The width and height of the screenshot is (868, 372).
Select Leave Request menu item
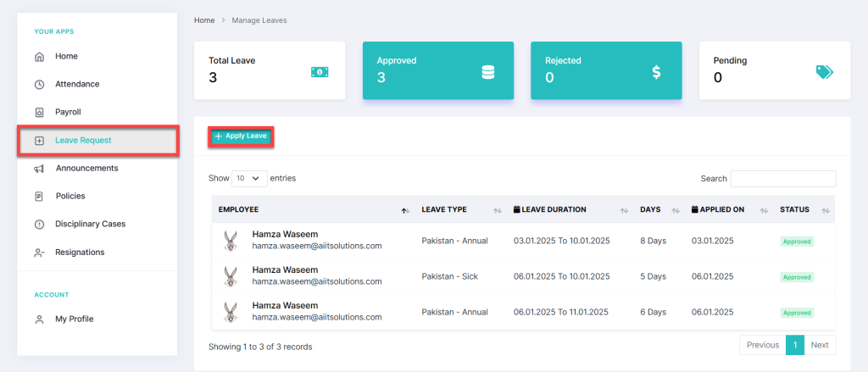point(97,141)
